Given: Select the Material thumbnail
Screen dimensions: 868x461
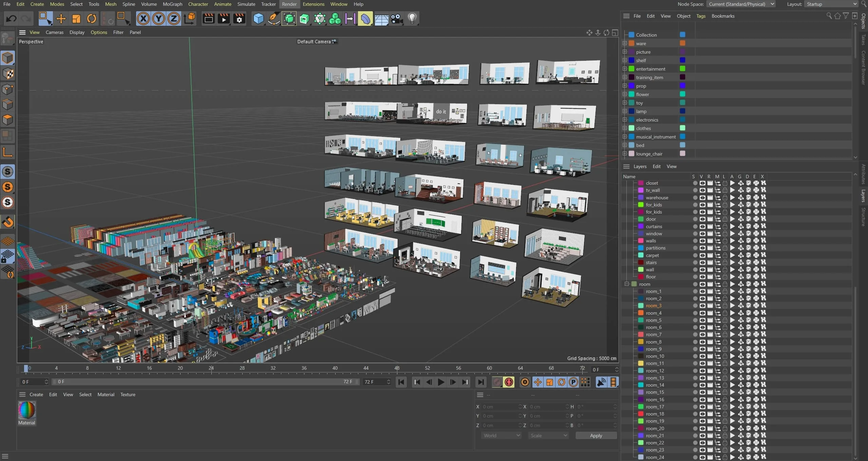Looking at the screenshot, I should pyautogui.click(x=27, y=410).
